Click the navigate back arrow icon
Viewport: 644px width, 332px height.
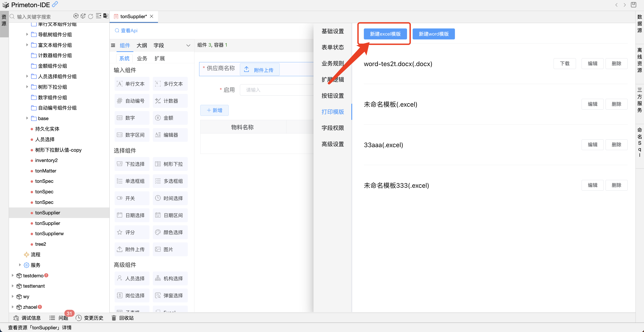click(x=616, y=5)
